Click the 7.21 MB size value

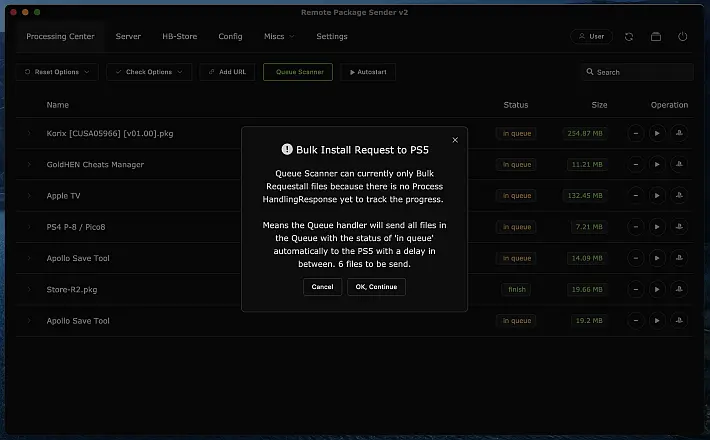pos(589,227)
